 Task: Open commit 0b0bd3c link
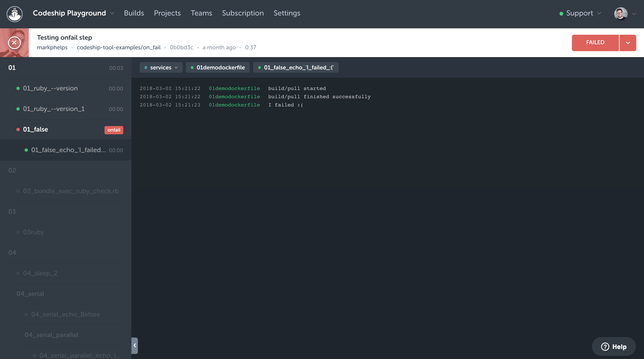point(181,47)
